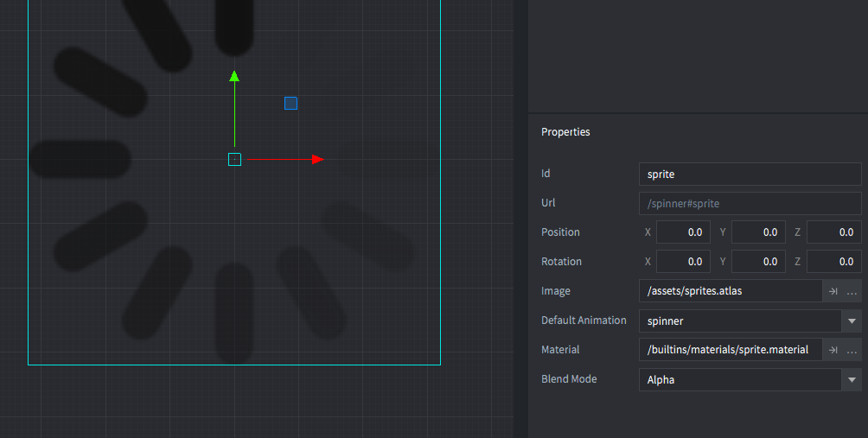Click the Position Y value field
This screenshot has height=438, width=868.
[x=758, y=232]
